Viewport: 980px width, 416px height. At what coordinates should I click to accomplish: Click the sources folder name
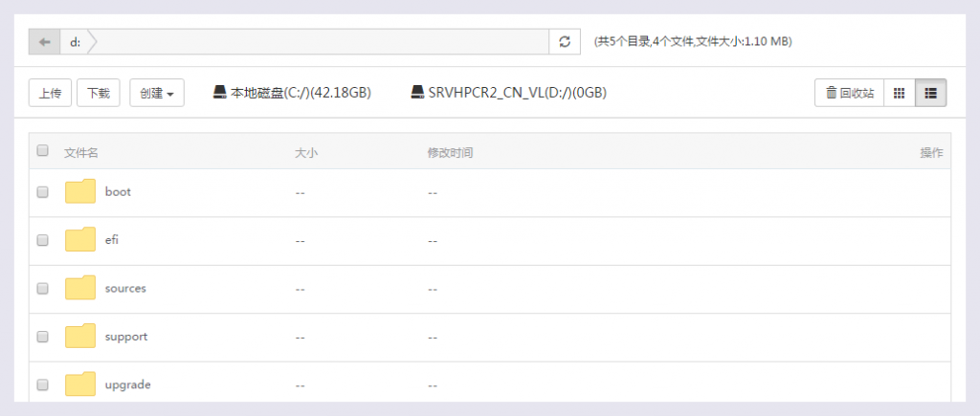(x=125, y=288)
